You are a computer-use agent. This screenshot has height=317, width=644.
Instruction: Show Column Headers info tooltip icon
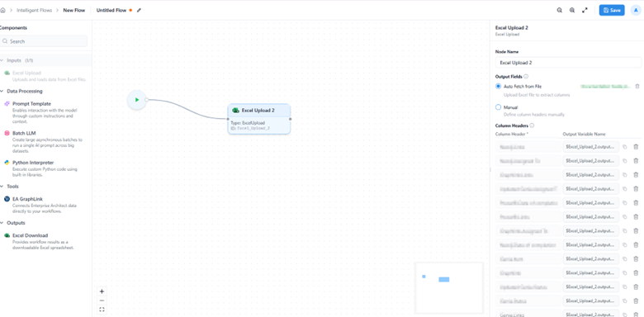[x=532, y=125]
